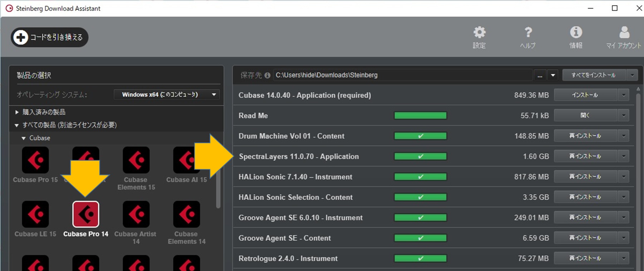
Task: Collapse the Cubase category in tree
Action: [x=24, y=138]
